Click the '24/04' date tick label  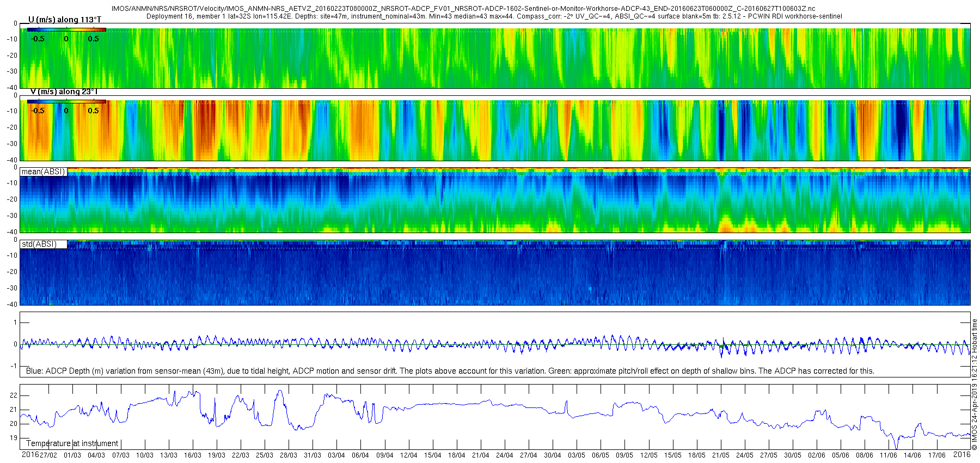(x=505, y=455)
